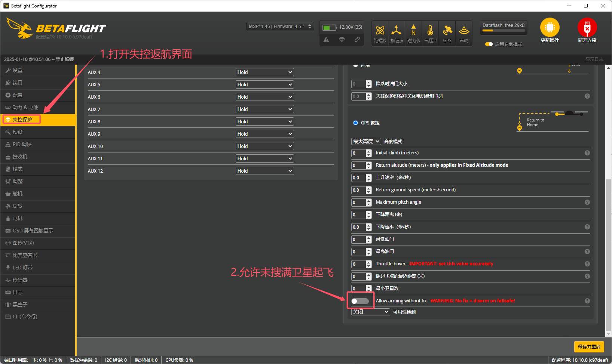This screenshot has width=612, height=364.
Task: Open help for Maximum pitch angle
Action: tap(587, 202)
